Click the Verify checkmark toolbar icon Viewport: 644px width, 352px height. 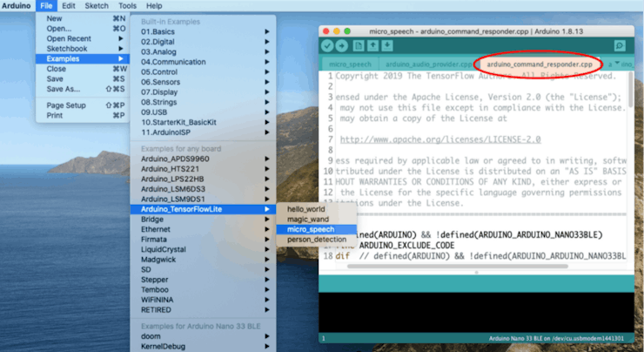(327, 45)
